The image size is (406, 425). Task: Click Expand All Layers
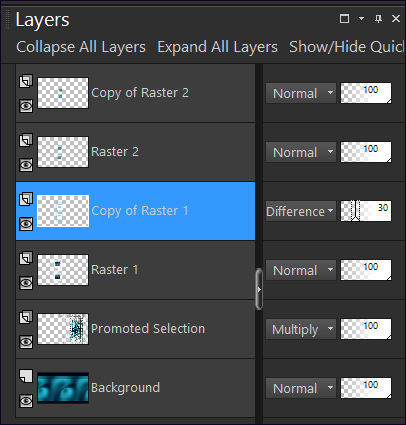tap(217, 47)
